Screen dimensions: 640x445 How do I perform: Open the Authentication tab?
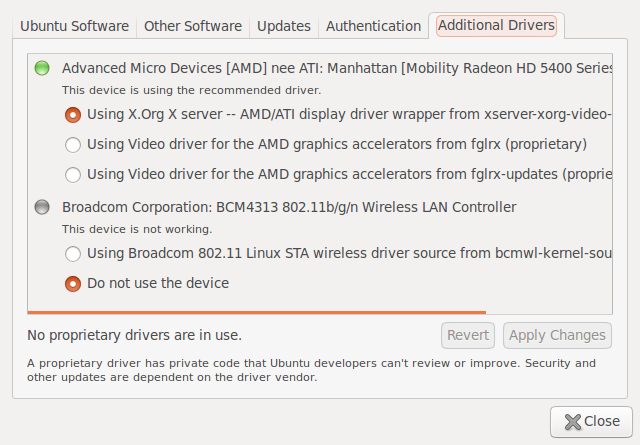tap(373, 26)
